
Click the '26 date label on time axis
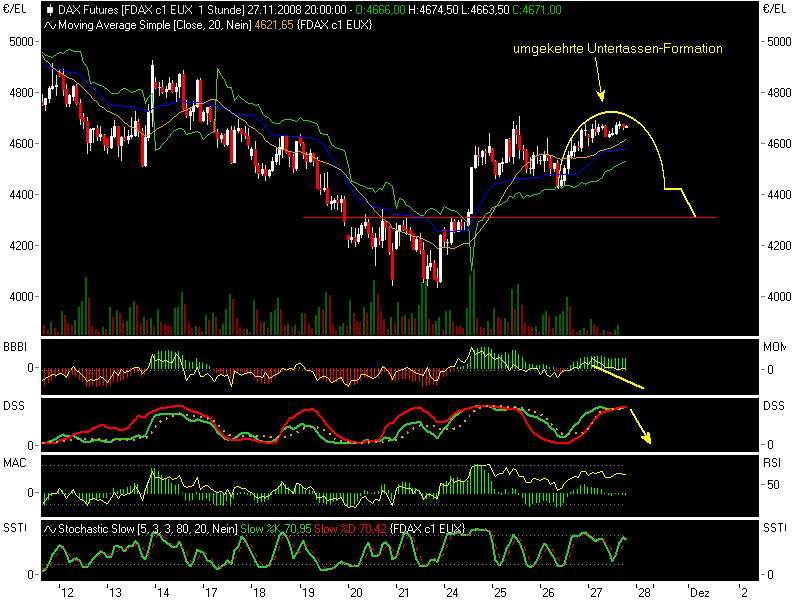[547, 592]
